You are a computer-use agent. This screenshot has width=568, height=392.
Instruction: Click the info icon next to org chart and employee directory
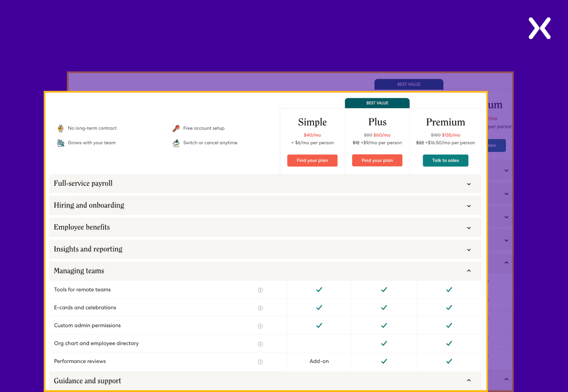259,344
